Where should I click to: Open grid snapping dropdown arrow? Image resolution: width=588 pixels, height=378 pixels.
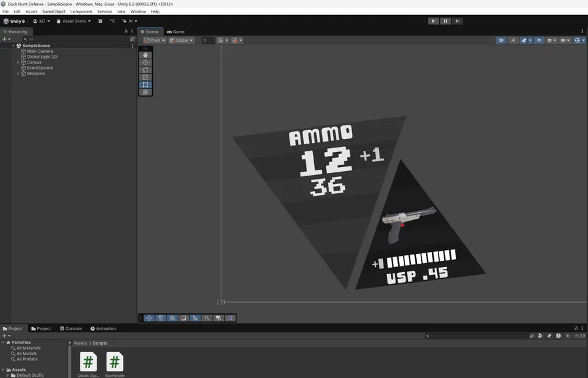227,40
